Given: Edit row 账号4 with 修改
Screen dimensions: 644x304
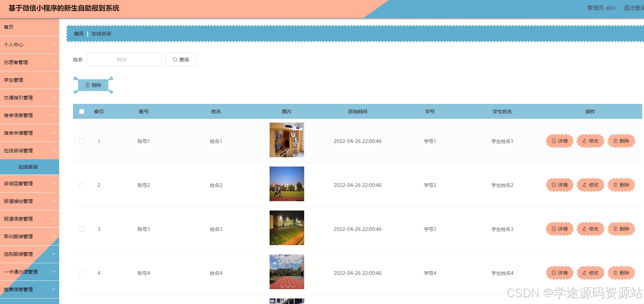Looking at the screenshot, I should click(x=590, y=273).
